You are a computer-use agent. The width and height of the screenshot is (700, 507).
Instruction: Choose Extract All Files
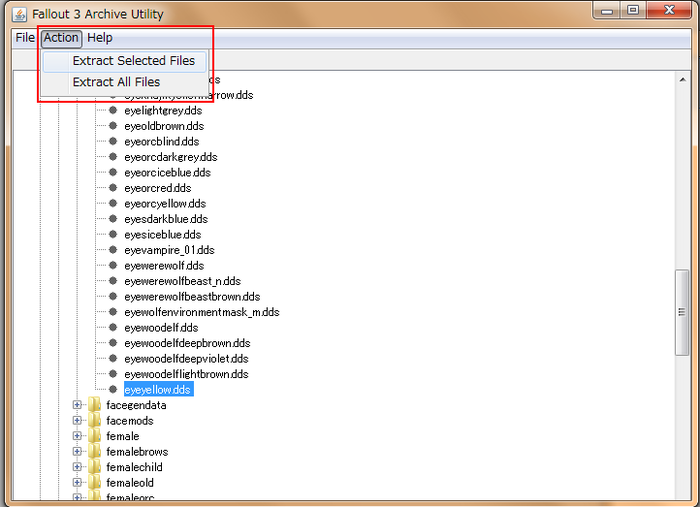tap(125, 82)
